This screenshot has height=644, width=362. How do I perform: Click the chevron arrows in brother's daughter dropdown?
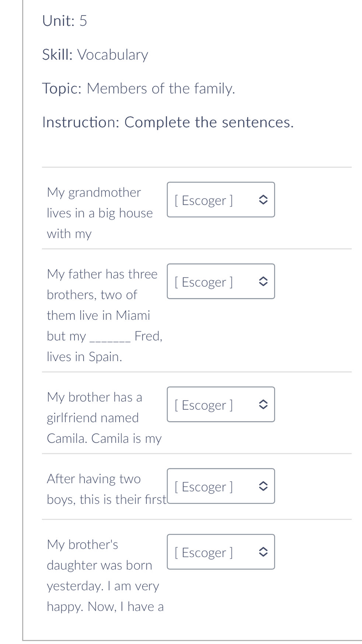[263, 552]
